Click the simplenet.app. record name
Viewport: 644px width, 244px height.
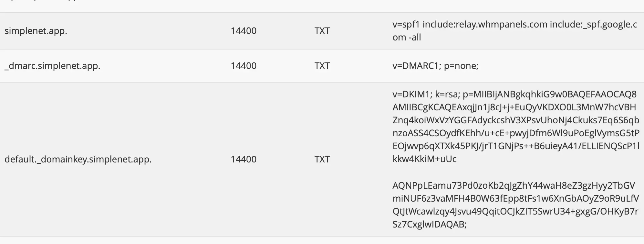coord(36,31)
